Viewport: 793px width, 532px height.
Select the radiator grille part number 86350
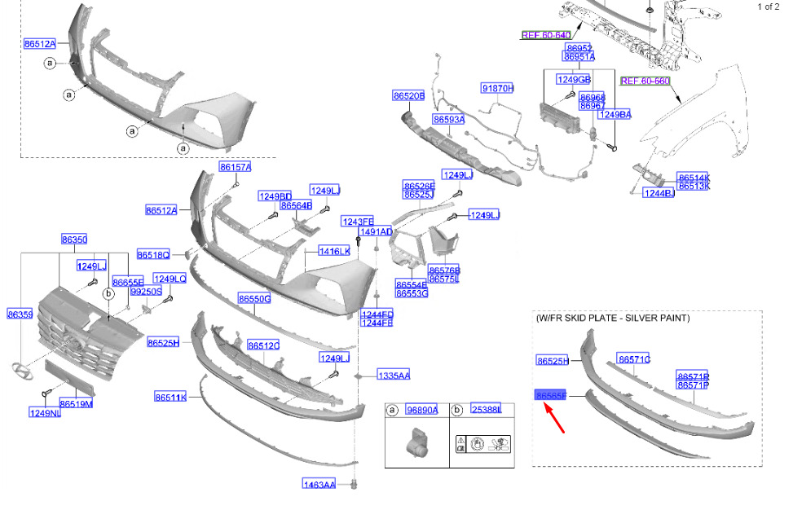coord(74,240)
